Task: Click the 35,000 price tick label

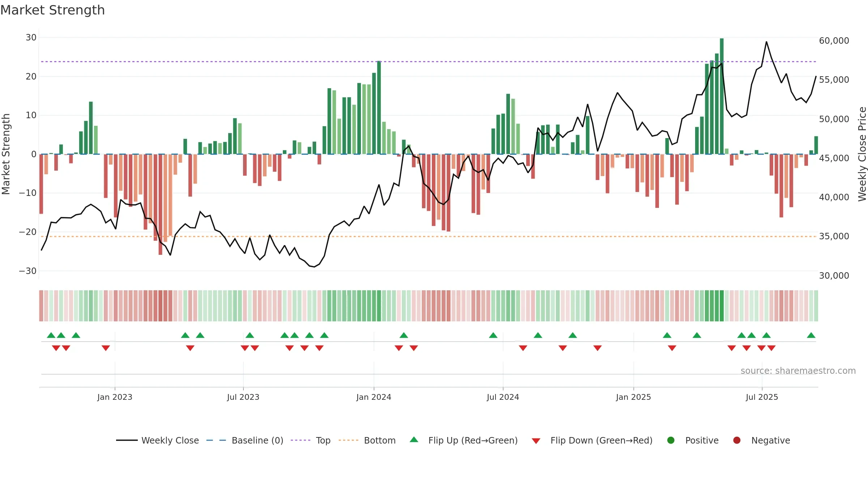Action: point(834,236)
